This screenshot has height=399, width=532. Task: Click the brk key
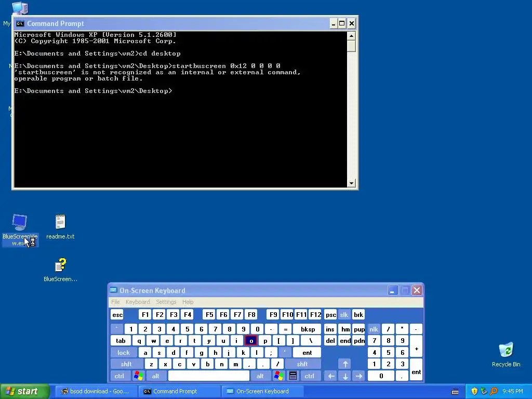(358, 314)
